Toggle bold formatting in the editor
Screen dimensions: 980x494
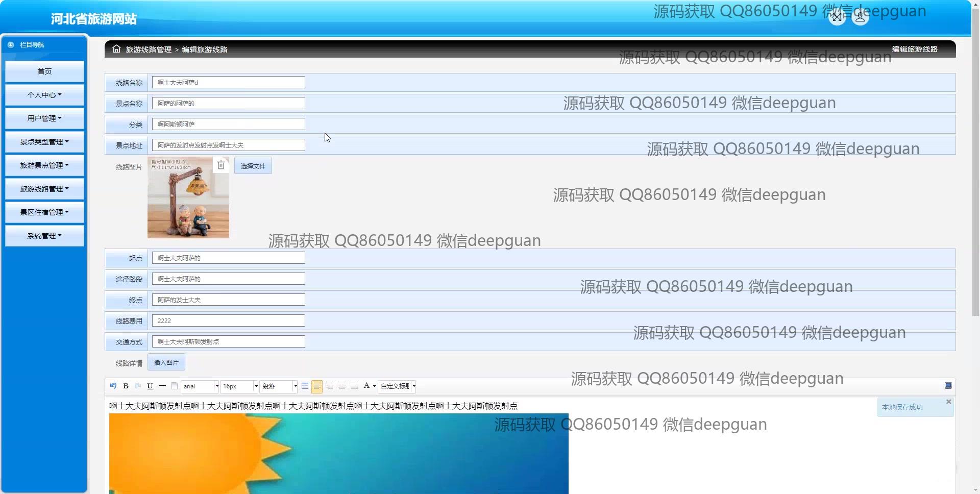[x=126, y=386]
